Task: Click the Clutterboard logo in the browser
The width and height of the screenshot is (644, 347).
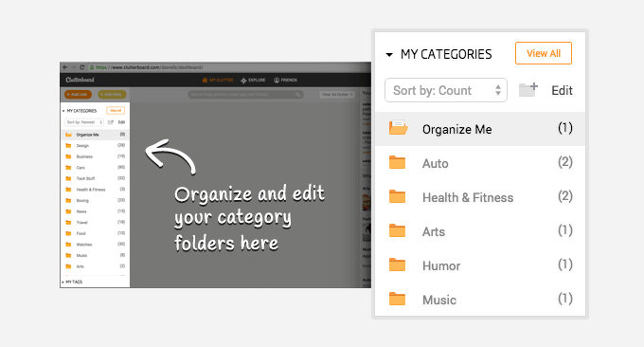Action: pos(80,80)
